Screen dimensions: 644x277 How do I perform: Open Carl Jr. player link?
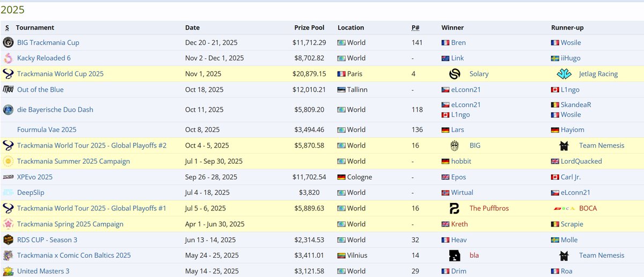tap(570, 177)
